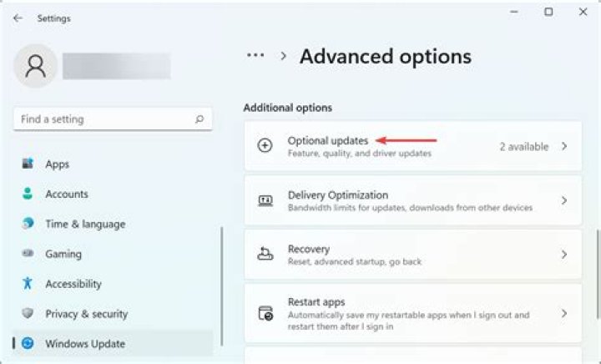Select Windows Update in the sidebar

pos(113,343)
